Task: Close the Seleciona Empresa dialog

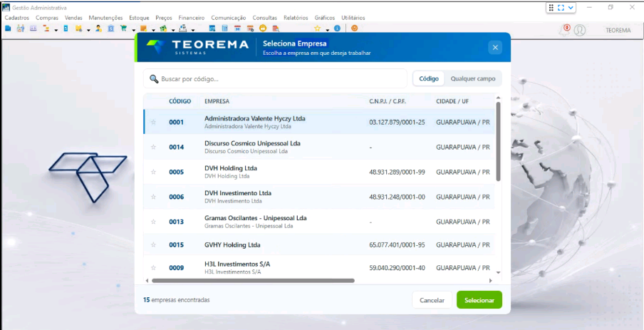Action: pyautogui.click(x=495, y=47)
